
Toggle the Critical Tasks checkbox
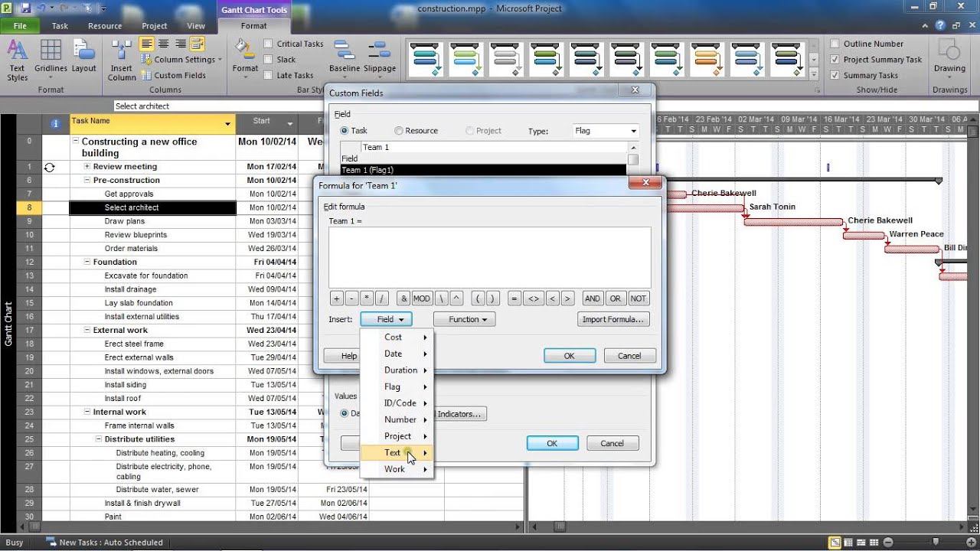coord(268,44)
